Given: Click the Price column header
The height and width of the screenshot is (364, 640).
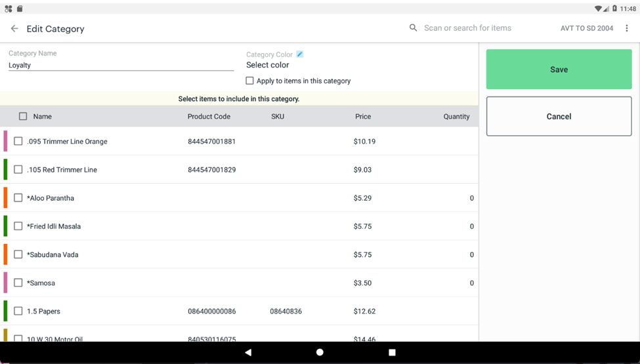Looking at the screenshot, I should (363, 116).
